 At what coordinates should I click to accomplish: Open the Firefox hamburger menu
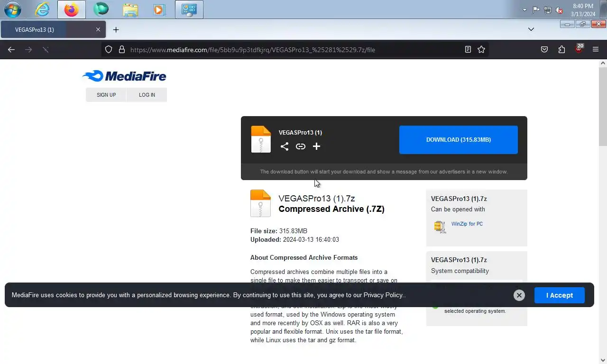(x=596, y=49)
